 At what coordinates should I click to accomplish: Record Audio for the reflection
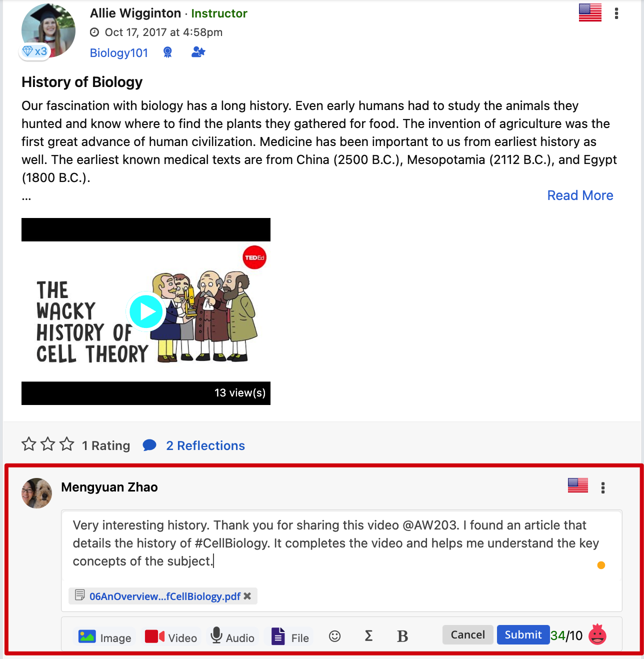[x=232, y=637]
